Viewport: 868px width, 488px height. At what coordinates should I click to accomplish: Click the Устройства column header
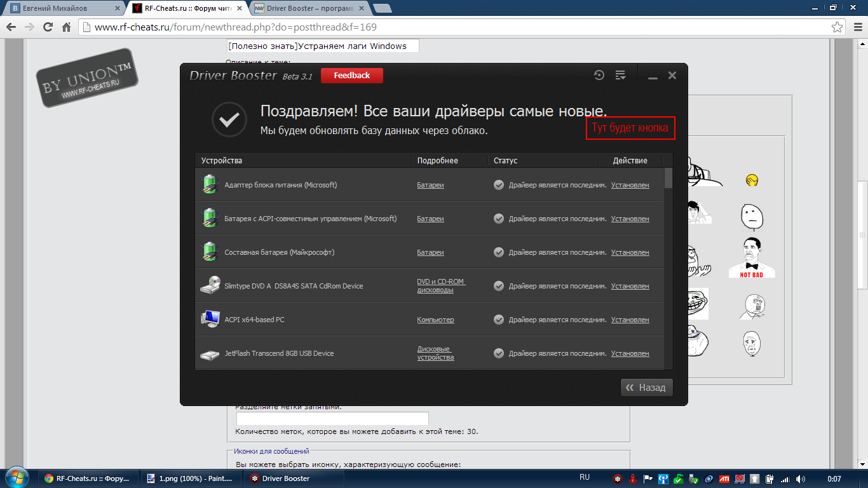click(x=222, y=161)
